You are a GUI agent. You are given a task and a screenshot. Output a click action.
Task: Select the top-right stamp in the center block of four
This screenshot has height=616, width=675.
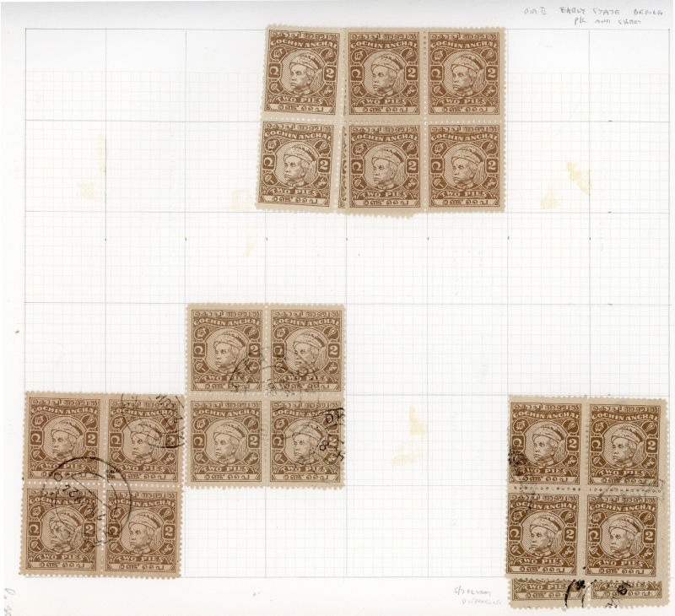(x=305, y=350)
